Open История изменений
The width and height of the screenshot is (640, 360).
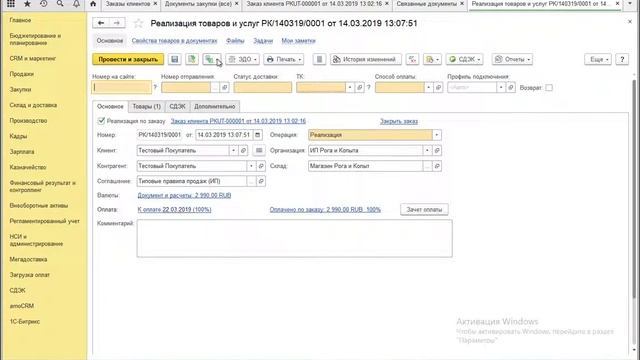366,59
